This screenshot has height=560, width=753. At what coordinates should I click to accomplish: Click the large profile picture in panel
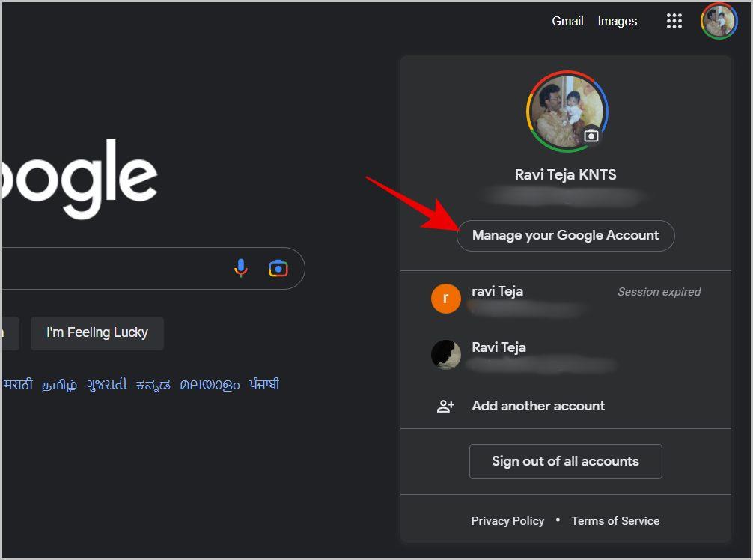[567, 112]
